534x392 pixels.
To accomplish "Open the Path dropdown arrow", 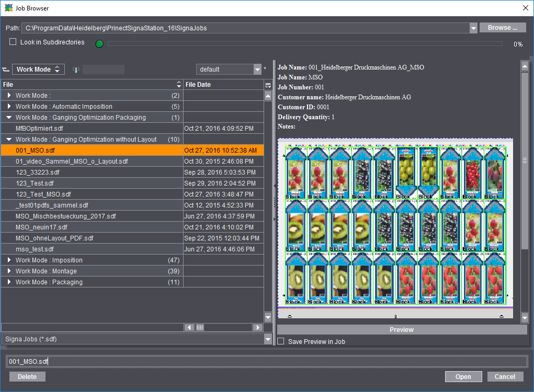I will tap(473, 28).
